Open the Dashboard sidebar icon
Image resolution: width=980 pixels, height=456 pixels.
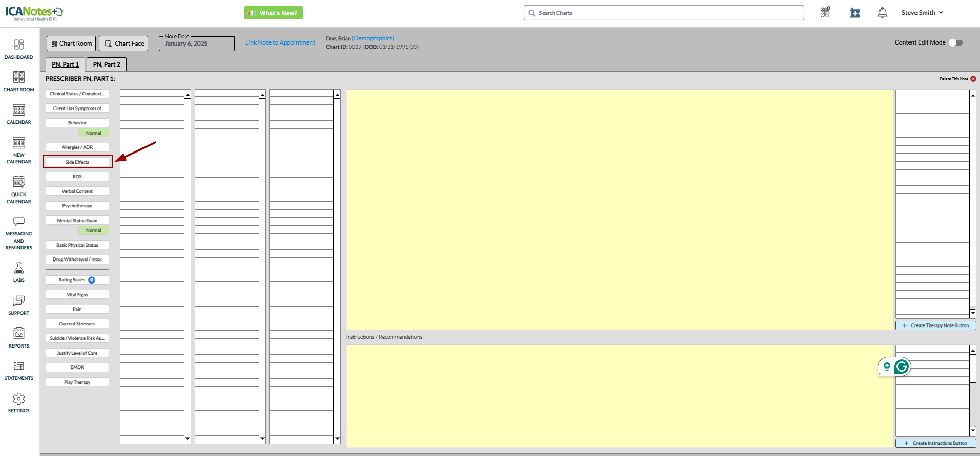point(19,49)
